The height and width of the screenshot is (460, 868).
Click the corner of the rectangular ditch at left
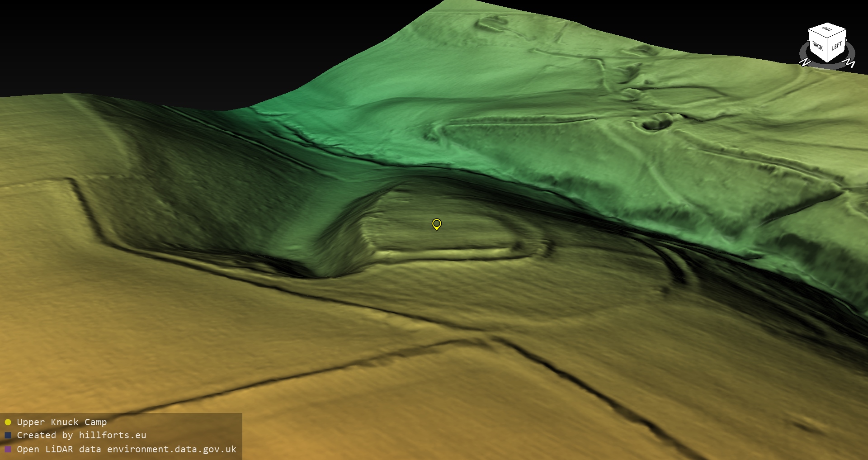(72, 181)
